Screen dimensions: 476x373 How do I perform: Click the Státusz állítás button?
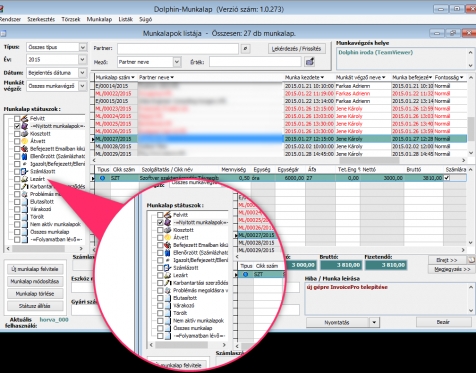(x=35, y=306)
